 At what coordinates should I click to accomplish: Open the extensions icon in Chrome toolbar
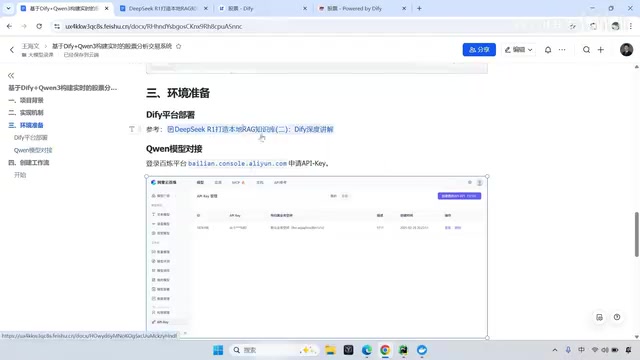593,26
